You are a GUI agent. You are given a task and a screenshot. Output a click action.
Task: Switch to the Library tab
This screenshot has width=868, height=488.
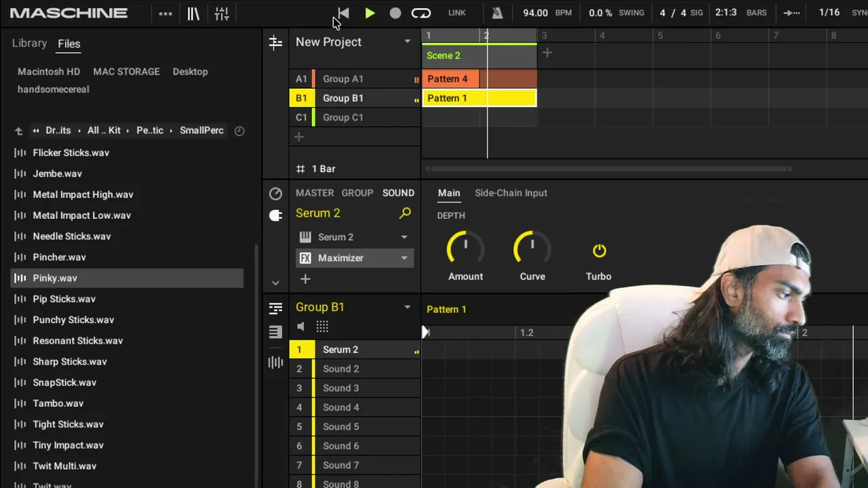(x=29, y=43)
